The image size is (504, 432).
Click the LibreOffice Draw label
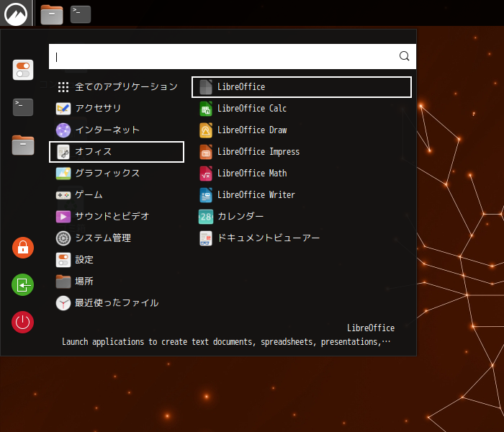point(252,130)
